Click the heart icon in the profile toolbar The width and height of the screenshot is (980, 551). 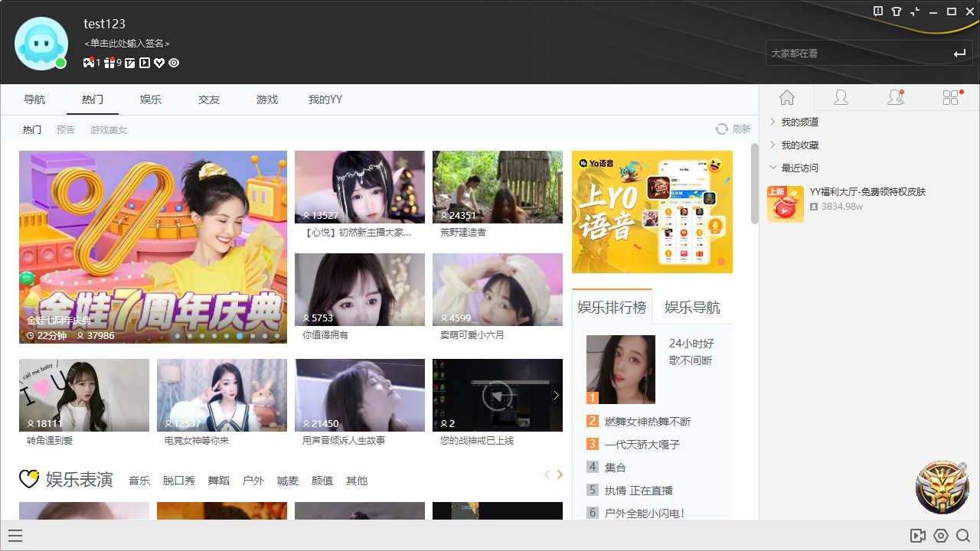159,63
